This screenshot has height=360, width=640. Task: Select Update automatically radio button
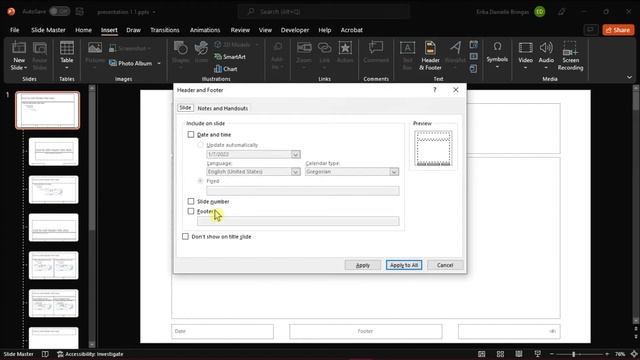pos(200,145)
